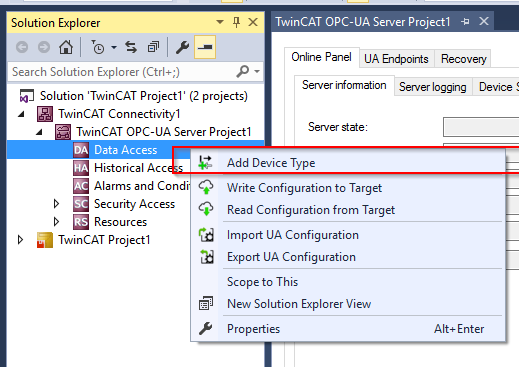Pin the Solution Explorer panel
This screenshot has height=367, width=519.
(236, 22)
